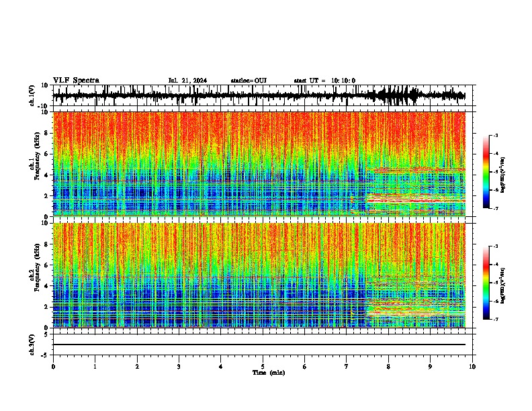Click the "VLF Spectra" title text
Image resolution: width=532 pixels, height=411 pixels.
click(x=76, y=81)
